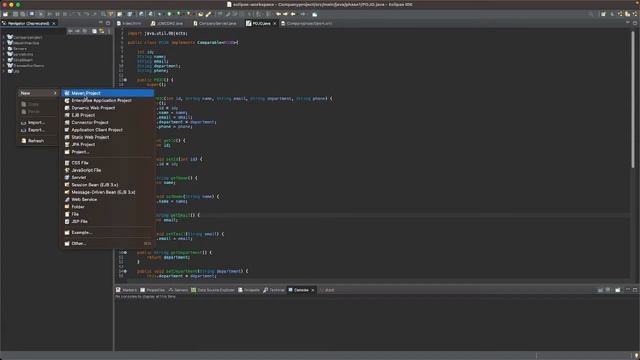Open the CompanyServlet.java editor tab

[x=215, y=24]
